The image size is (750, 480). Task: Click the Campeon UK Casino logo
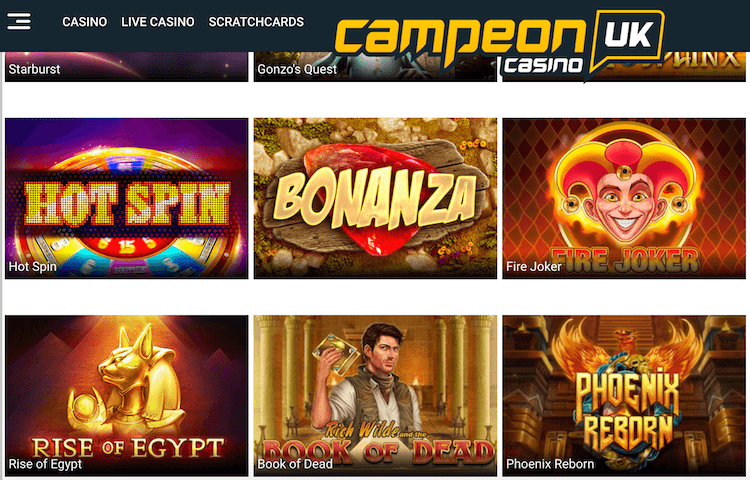(499, 45)
